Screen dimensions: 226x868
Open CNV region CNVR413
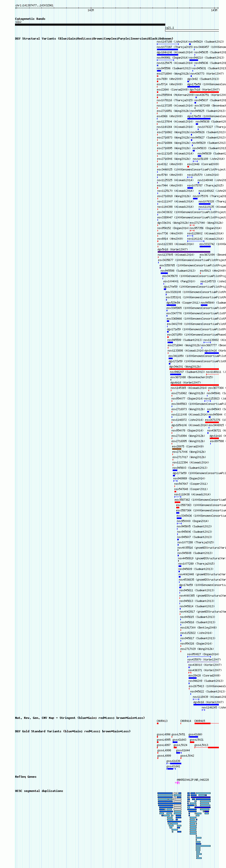pyautogui.click(x=162, y=721)
